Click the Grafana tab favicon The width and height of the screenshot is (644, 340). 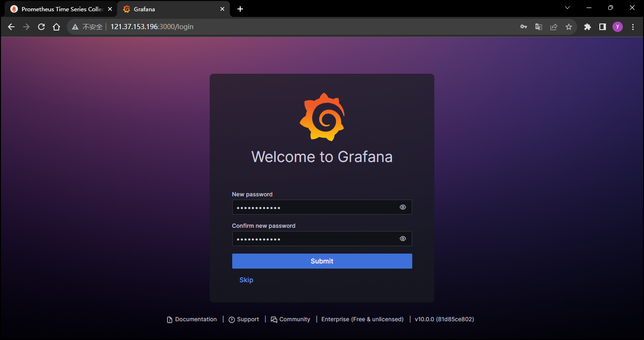tap(126, 9)
